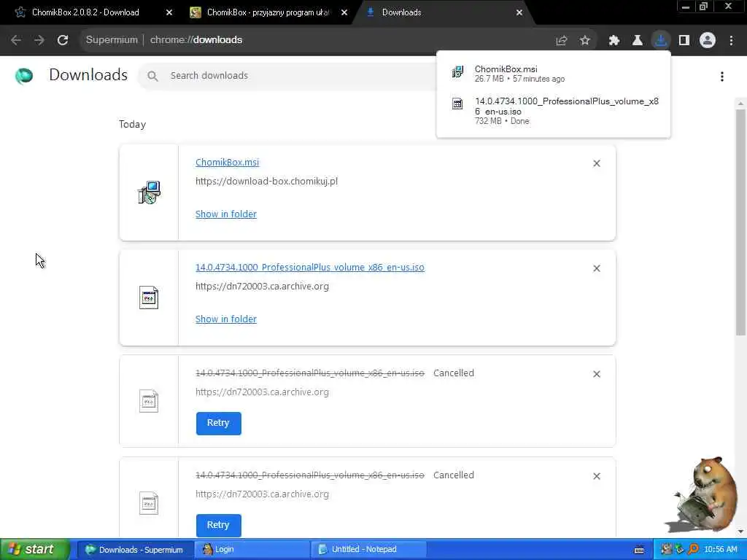Bookmark this page with the star icon
747x560 pixels.
[x=585, y=41]
